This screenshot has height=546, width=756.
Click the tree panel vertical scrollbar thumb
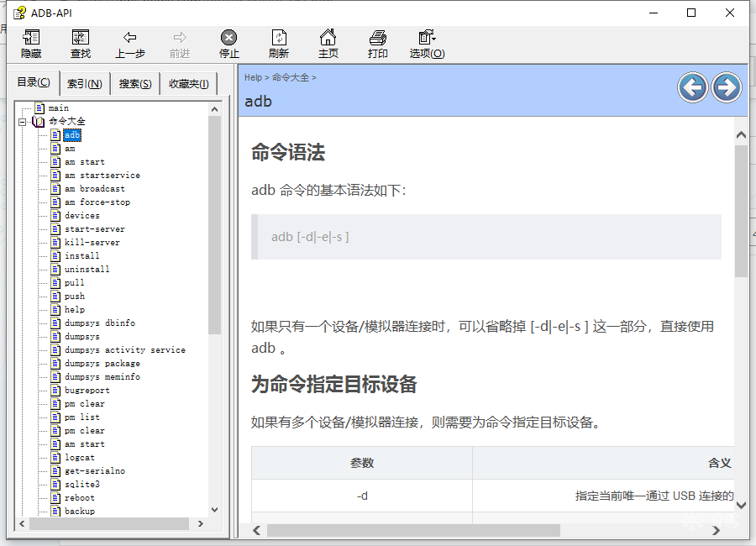click(214, 225)
